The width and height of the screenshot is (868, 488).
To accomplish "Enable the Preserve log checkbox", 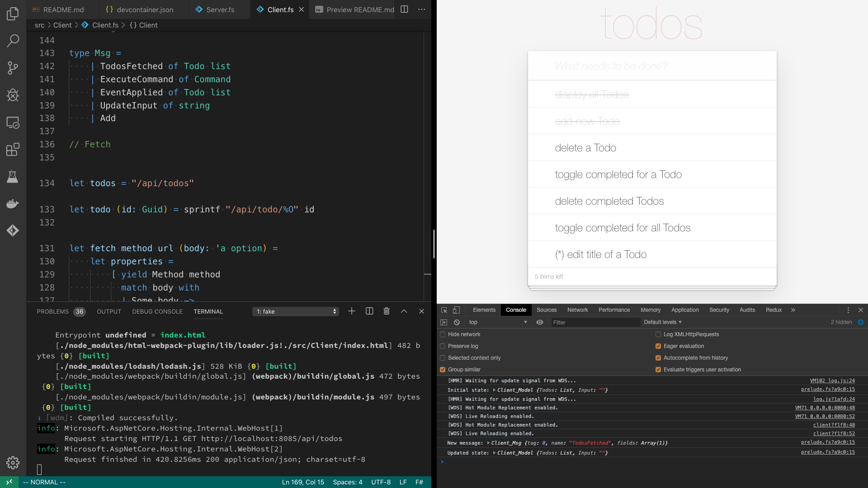I will click(x=443, y=346).
